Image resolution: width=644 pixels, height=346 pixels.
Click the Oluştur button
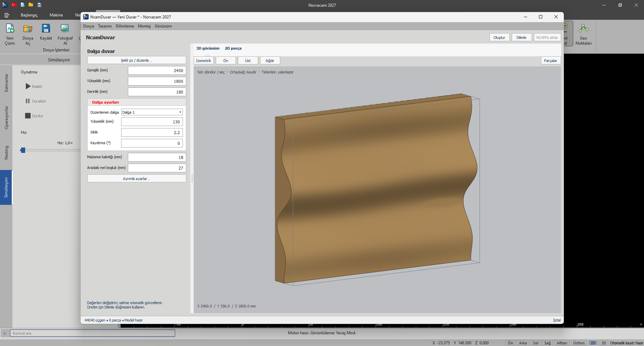(x=499, y=38)
